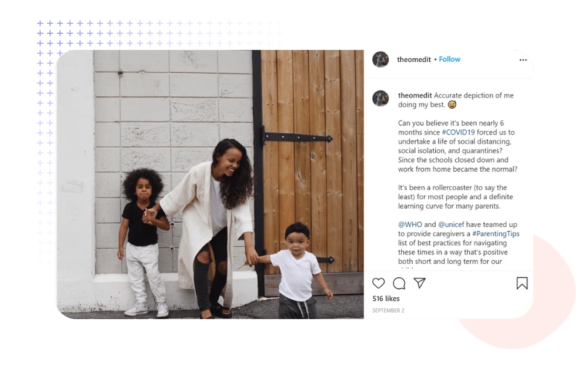Save the post with the bookmark icon
588x369 pixels.
522,283
